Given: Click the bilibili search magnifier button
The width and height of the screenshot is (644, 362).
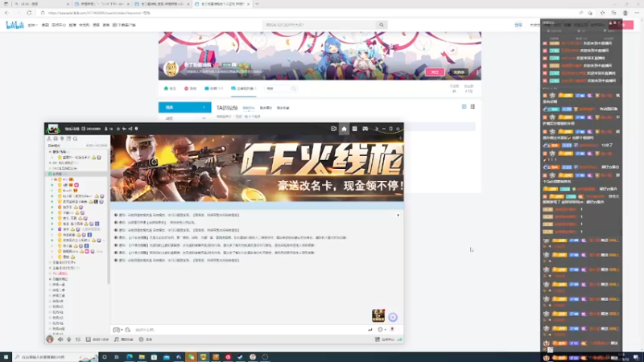Looking at the screenshot, I should [x=381, y=25].
